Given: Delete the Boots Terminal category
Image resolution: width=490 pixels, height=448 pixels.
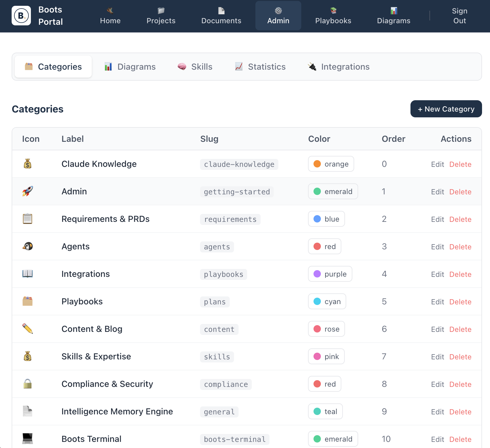Looking at the screenshot, I should tap(460, 439).
